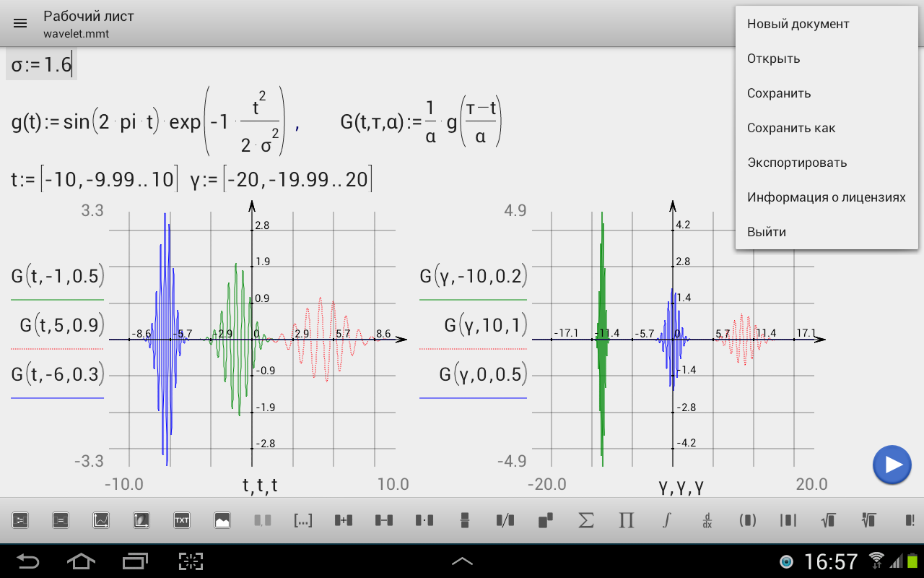Edit left plot lower bound -3.3
Viewport: 924px width, 578px height.
(89, 461)
